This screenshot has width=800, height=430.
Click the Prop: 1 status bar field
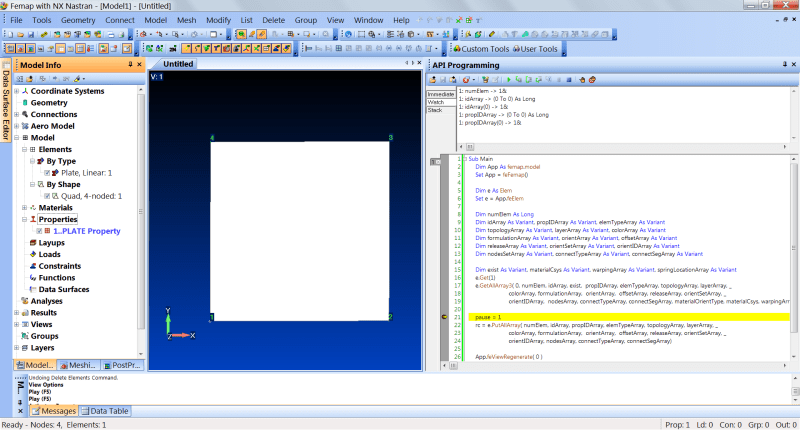(678, 425)
